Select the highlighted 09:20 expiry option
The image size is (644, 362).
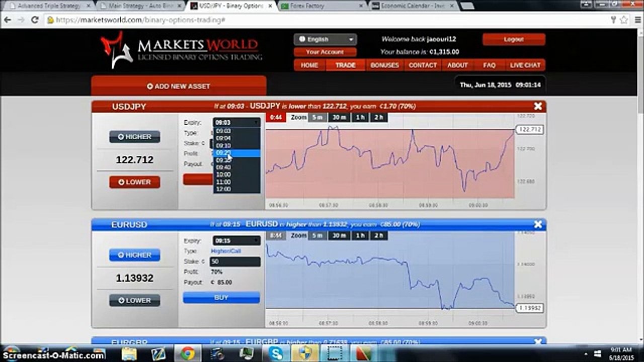click(237, 153)
